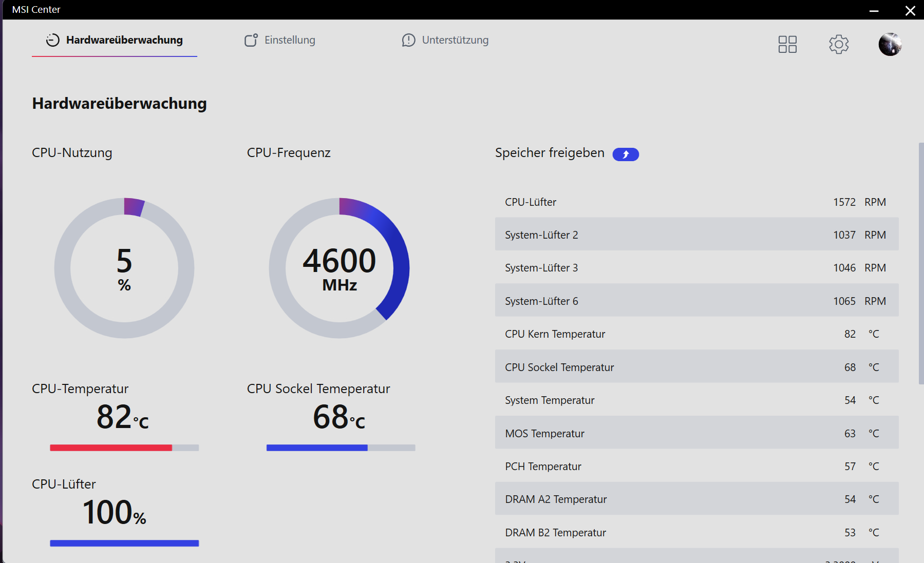Click the 68°C socket temperature value
Viewport: 924px width, 563px height.
(339, 417)
